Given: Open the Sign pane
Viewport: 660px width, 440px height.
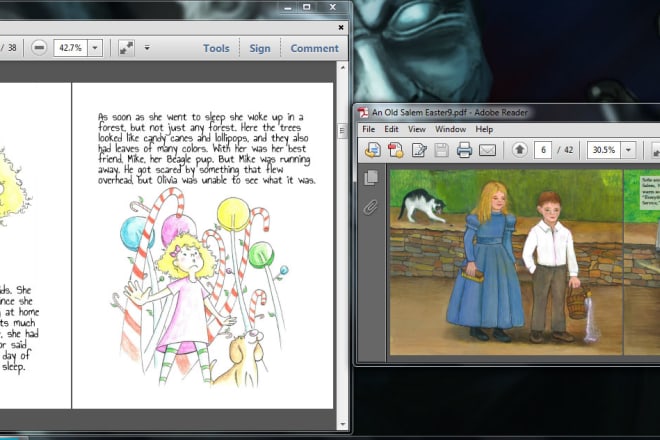Looking at the screenshot, I should tap(260, 48).
